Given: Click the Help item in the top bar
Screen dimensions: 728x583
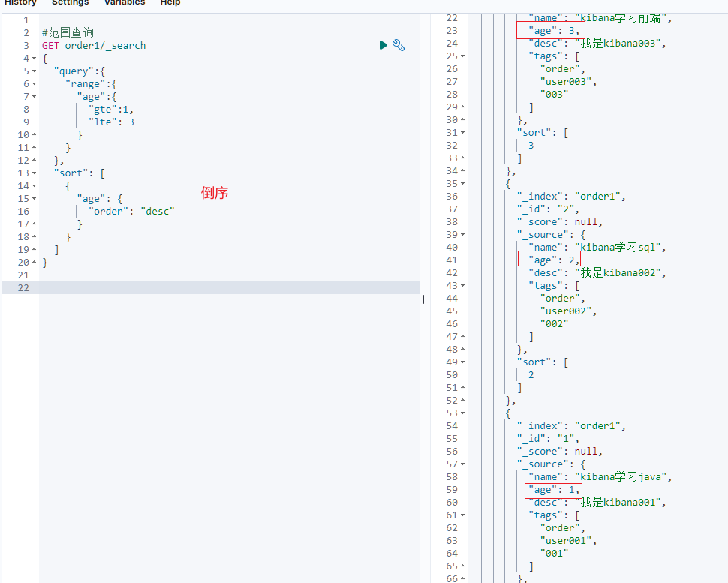Looking at the screenshot, I should pos(170,3).
